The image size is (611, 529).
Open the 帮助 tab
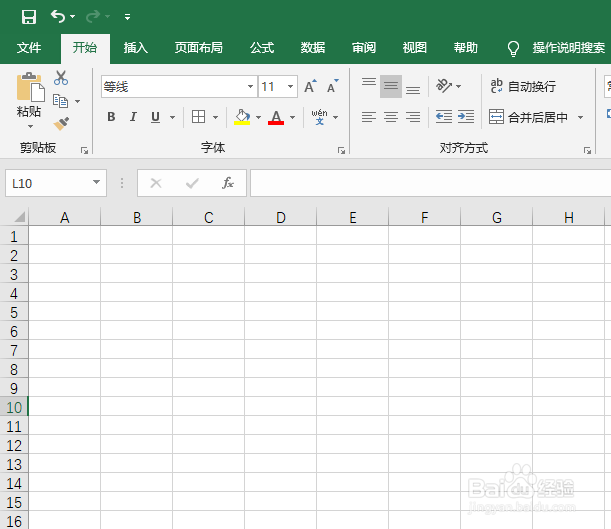point(466,48)
